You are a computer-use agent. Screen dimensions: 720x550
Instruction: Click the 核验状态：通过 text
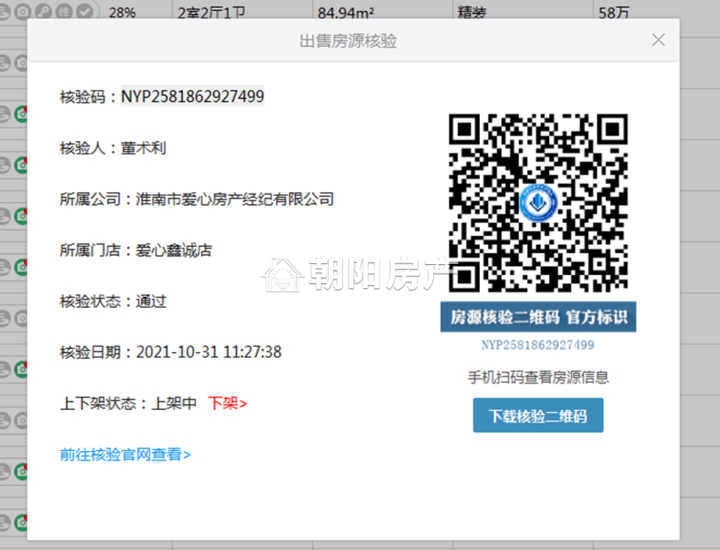[113, 302]
